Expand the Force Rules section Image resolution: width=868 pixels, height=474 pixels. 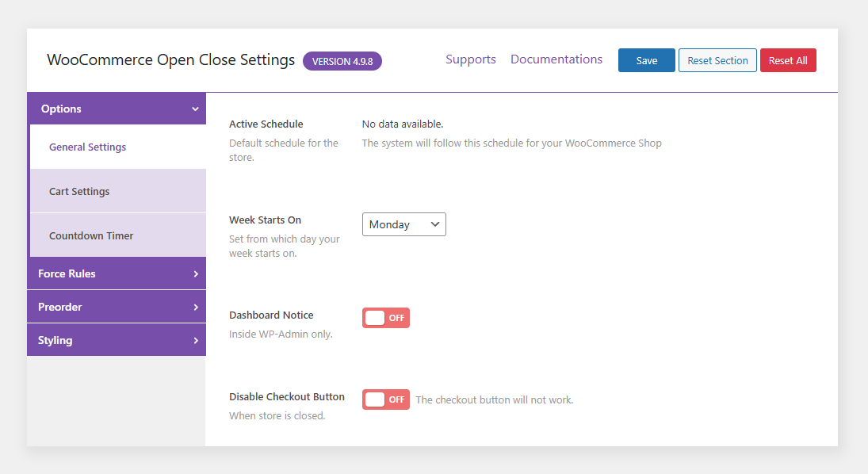(x=117, y=273)
